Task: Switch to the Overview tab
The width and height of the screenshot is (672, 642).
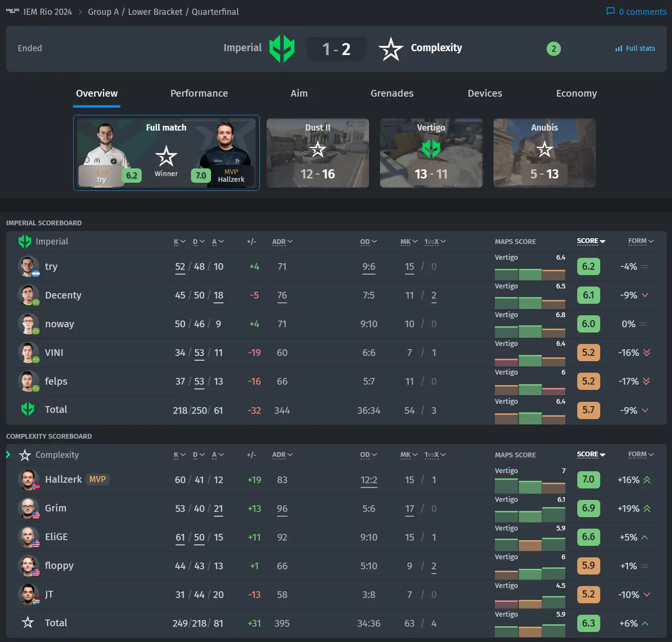Action: pos(97,93)
